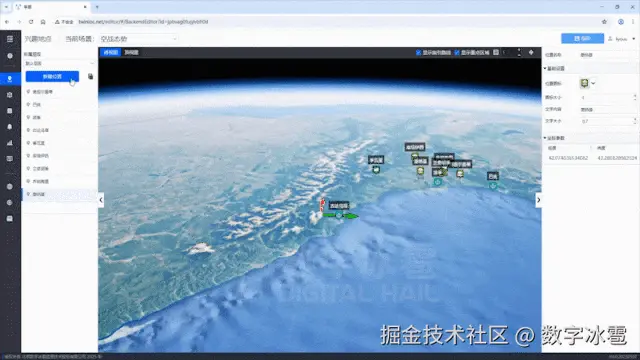The image size is (640, 360).
Task: Click the longitude value starting with 42.07
Action: click(x=568, y=158)
